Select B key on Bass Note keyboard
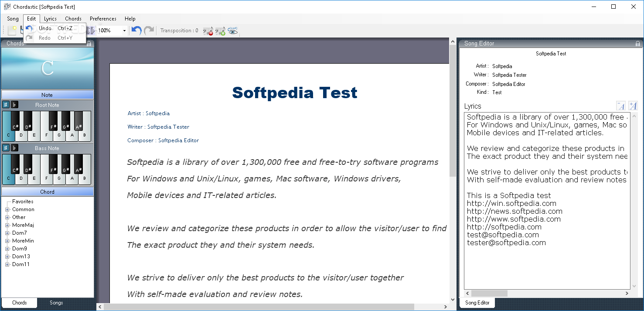This screenshot has height=311, width=644. tap(85, 179)
